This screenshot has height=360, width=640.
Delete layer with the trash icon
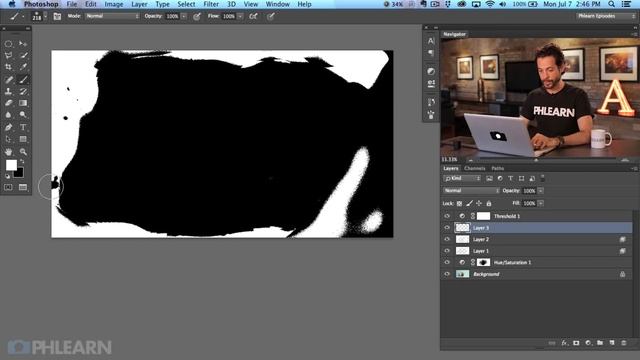coord(623,343)
